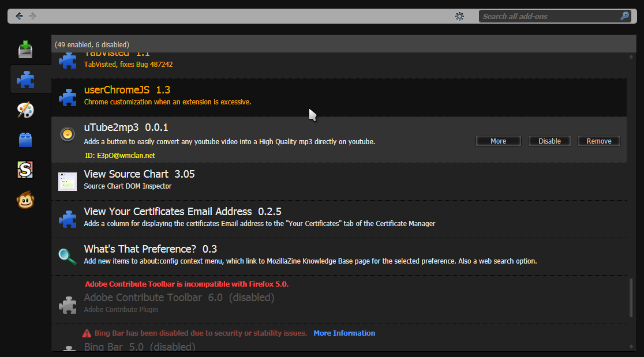The image size is (644, 357).
Task: Select the Adobe Contribute Toolbar entry
Action: click(x=231, y=298)
